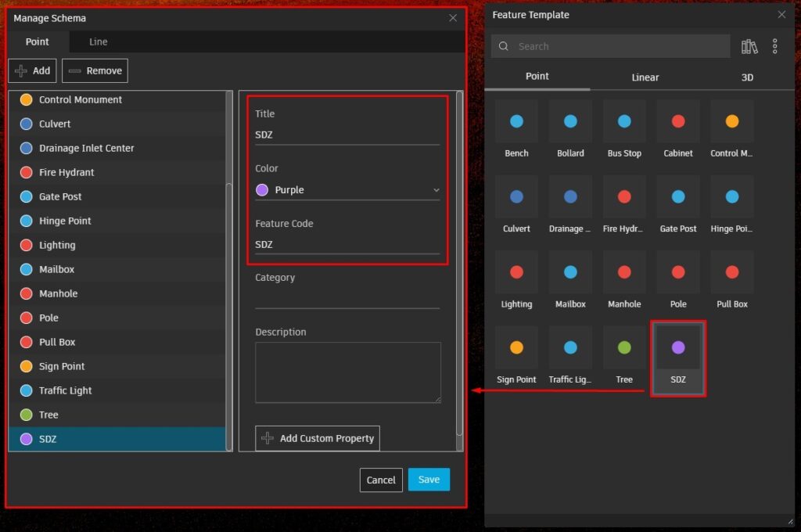
Task: Click into the Description text area
Action: [347, 372]
